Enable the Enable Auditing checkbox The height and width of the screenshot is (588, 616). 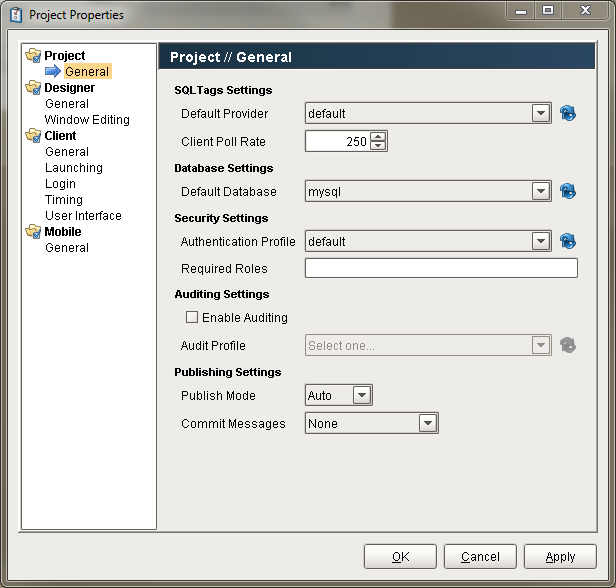pos(192,317)
